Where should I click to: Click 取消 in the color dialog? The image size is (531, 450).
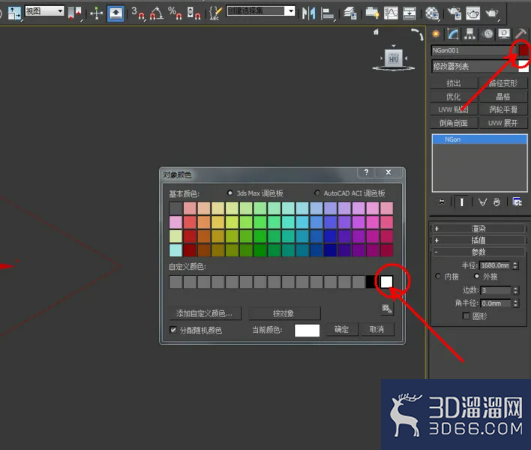click(x=377, y=329)
